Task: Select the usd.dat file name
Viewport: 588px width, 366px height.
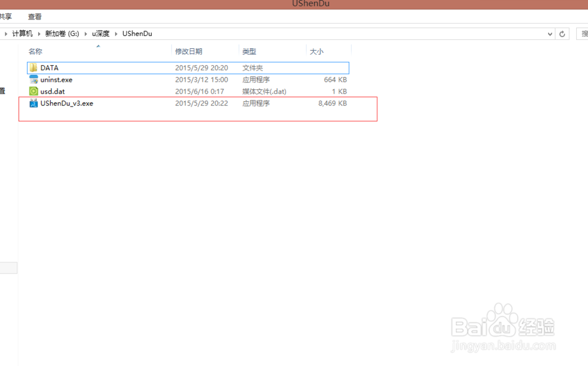Action: click(x=52, y=91)
